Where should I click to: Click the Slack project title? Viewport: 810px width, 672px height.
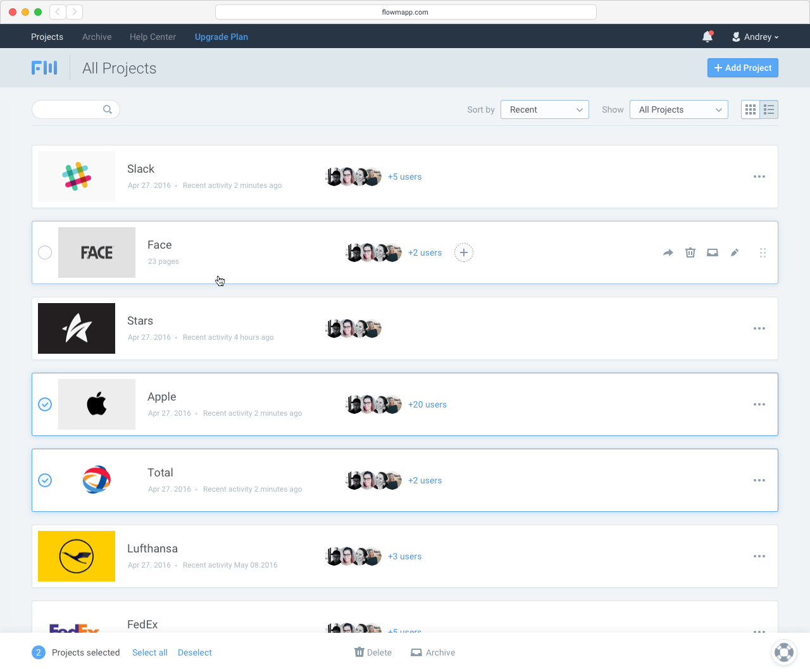[140, 169]
